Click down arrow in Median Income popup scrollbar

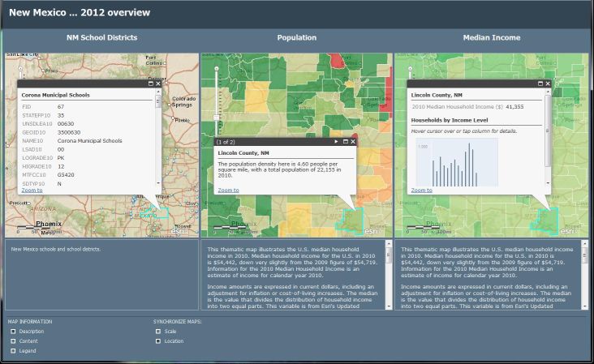548,183
